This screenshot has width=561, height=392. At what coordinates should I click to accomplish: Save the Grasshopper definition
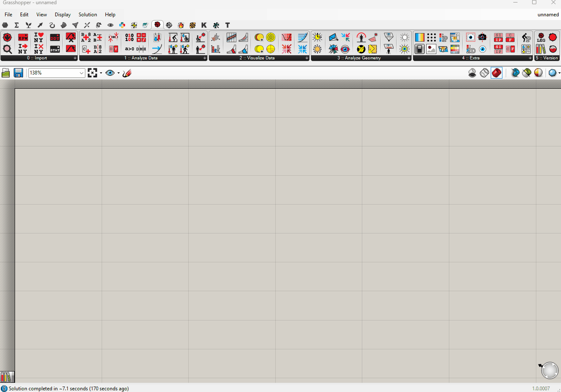18,73
